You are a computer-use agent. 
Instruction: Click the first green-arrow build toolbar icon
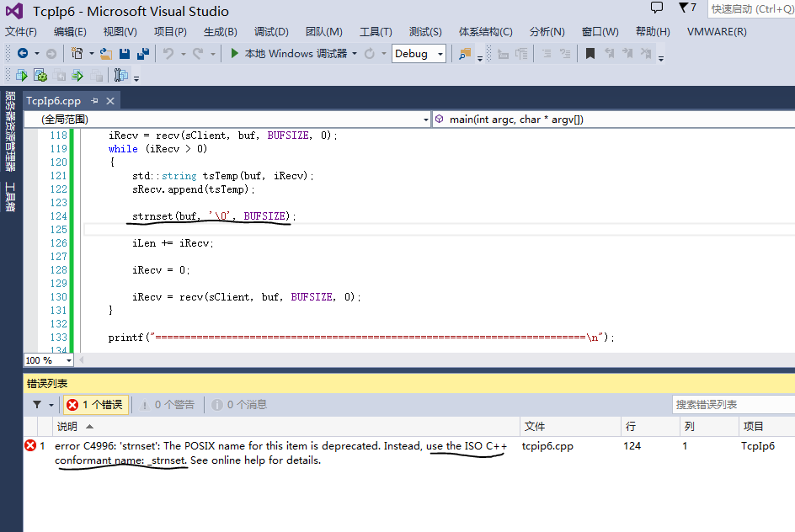point(22,76)
